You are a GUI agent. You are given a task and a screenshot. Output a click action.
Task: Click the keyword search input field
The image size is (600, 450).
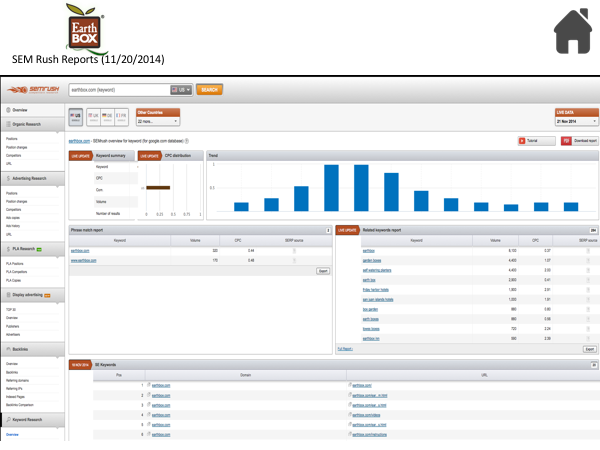tap(119, 90)
